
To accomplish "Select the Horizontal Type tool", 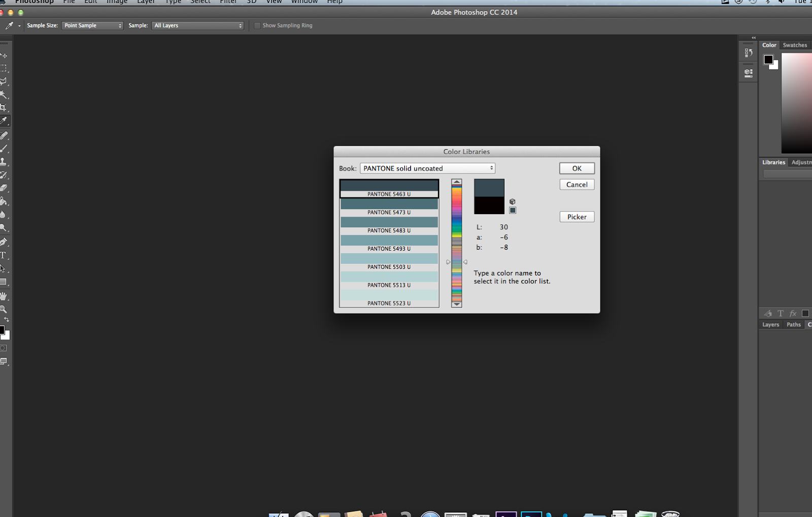I will click(4, 255).
